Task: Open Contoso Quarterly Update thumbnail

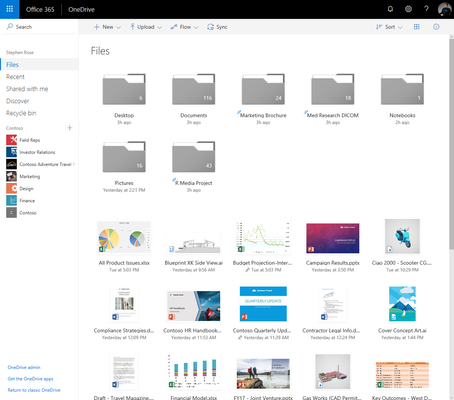Action: click(263, 304)
